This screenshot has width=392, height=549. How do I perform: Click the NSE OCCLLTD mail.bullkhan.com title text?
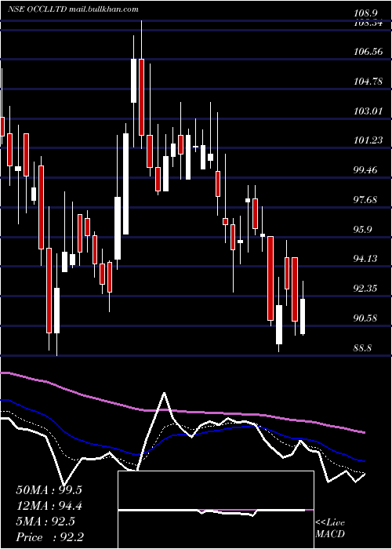(73, 9)
